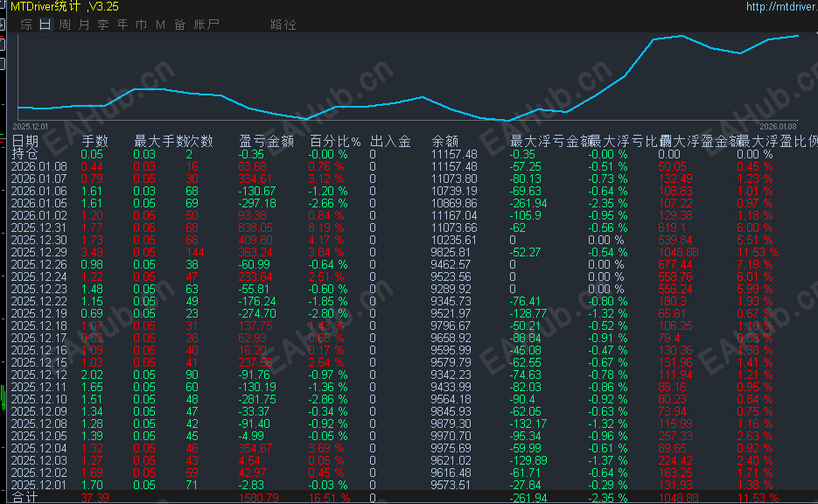Click the 日期 column header
The height and width of the screenshot is (504, 818).
(x=24, y=140)
